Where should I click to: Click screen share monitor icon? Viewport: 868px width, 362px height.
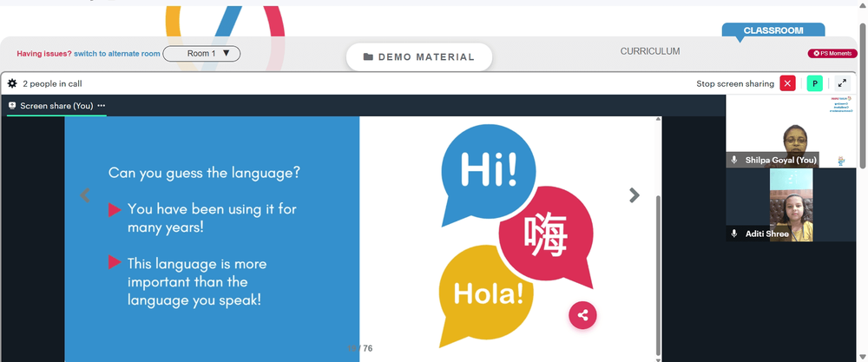coord(12,106)
